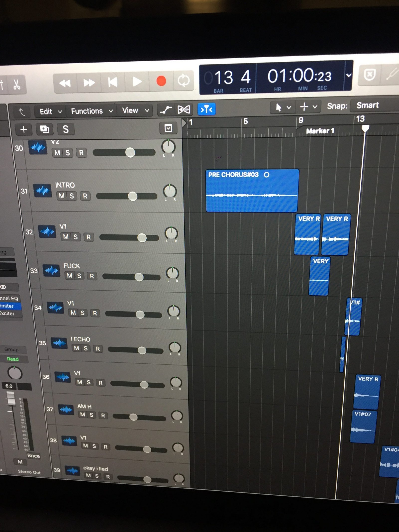
Task: Open the Edit menu in tracks area
Action: pos(51,111)
